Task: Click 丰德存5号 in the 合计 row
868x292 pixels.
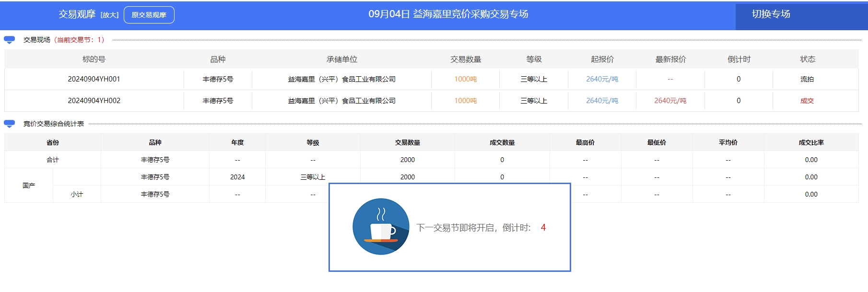Action: pos(155,160)
